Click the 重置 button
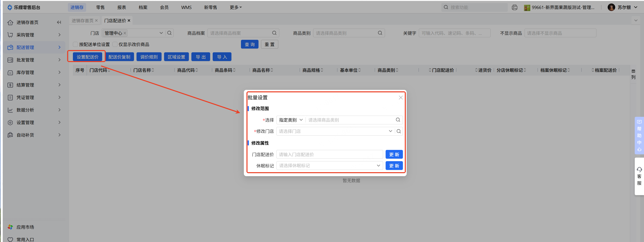The height and width of the screenshot is (242, 644). point(270,44)
